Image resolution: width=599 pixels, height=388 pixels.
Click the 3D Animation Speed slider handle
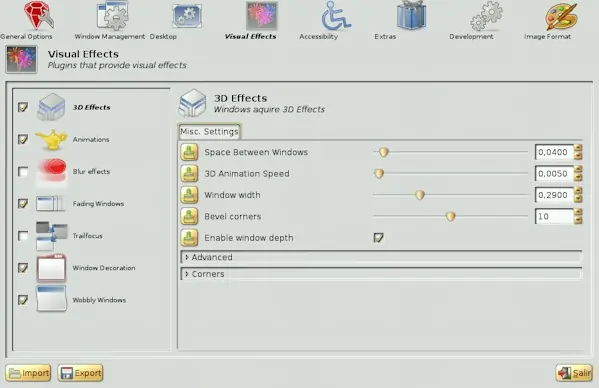(379, 174)
